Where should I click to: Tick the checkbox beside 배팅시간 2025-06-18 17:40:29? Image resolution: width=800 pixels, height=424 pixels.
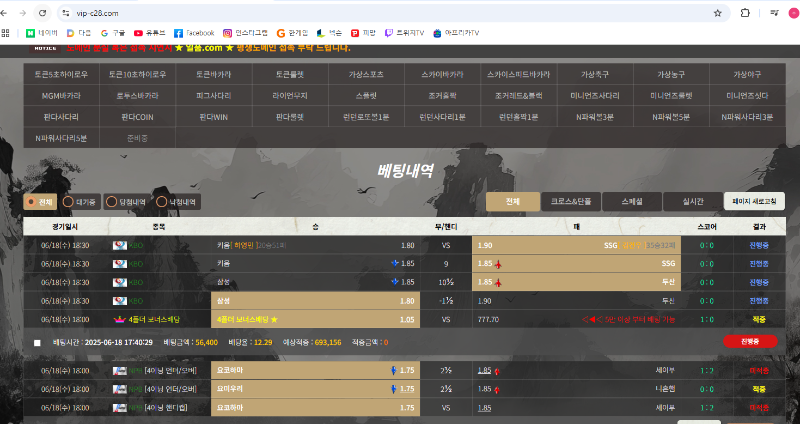coord(37,343)
